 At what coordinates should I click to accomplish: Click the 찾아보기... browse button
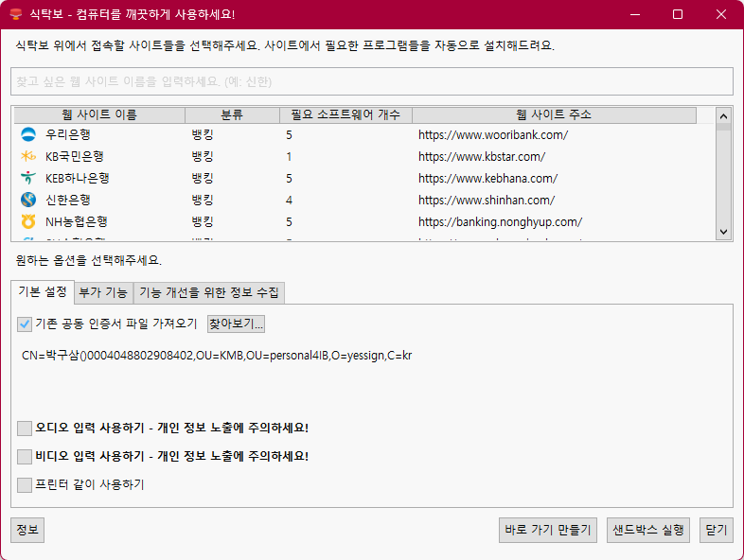(x=236, y=324)
